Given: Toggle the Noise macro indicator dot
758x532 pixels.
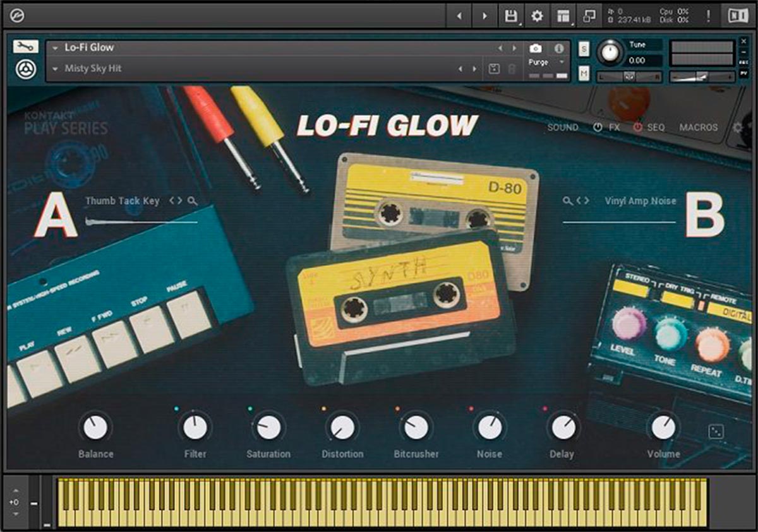Looking at the screenshot, I should 471,409.
